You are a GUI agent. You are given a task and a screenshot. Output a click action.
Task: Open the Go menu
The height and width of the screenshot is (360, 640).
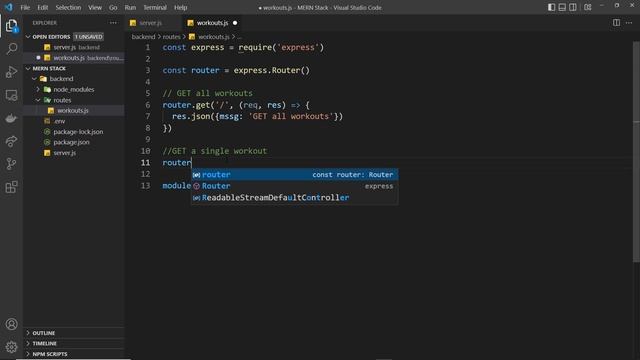point(113,7)
